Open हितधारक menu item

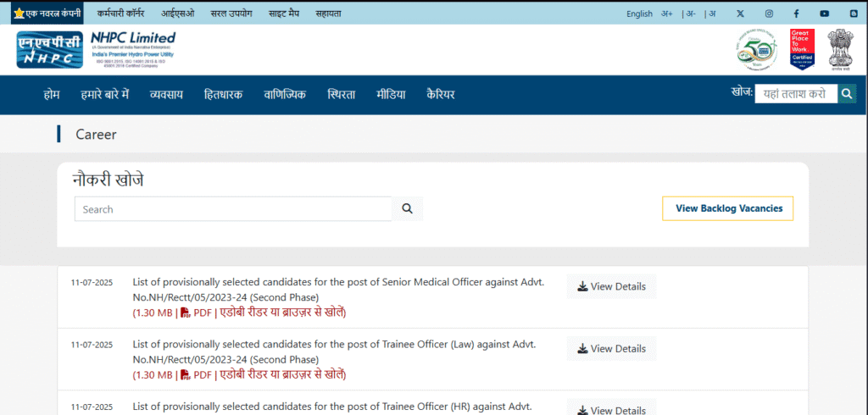pos(223,95)
